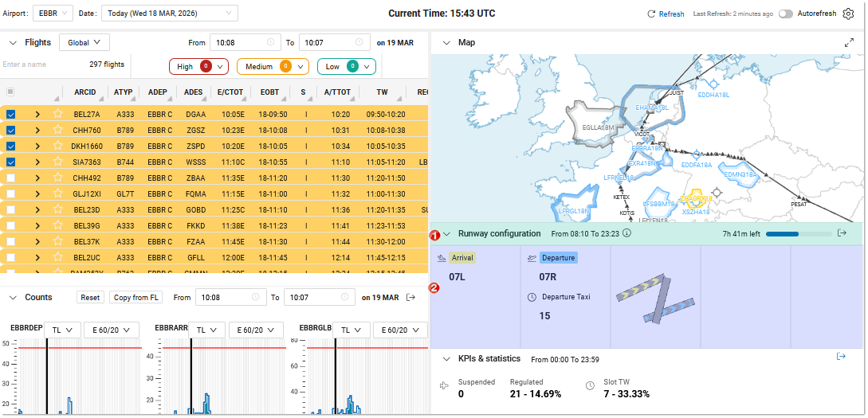Star the BEL37K flight
The height and width of the screenshot is (418, 868).
(x=57, y=241)
